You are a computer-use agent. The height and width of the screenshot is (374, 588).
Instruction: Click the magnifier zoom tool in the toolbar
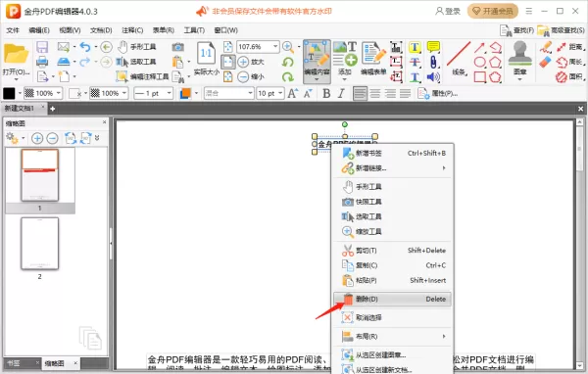click(287, 47)
